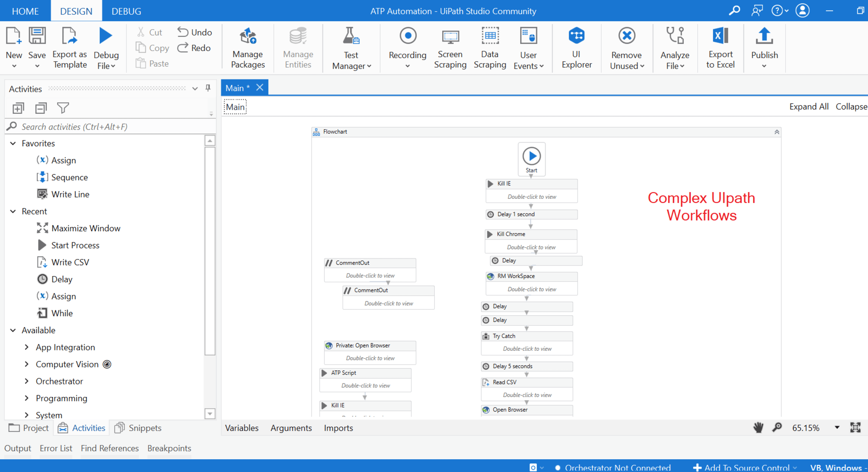Expand all activities tree icon

pyautogui.click(x=18, y=108)
